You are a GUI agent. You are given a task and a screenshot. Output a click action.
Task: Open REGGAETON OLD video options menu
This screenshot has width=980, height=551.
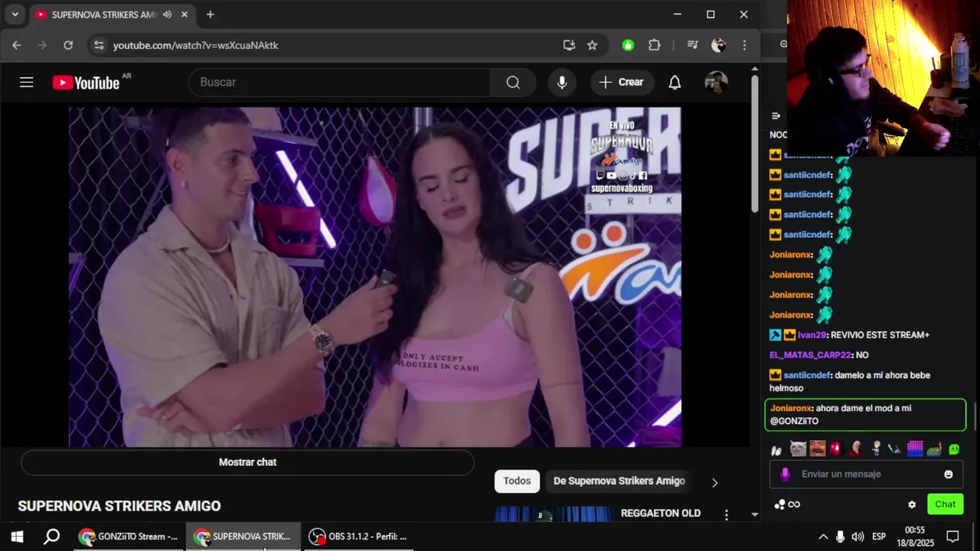tap(726, 515)
